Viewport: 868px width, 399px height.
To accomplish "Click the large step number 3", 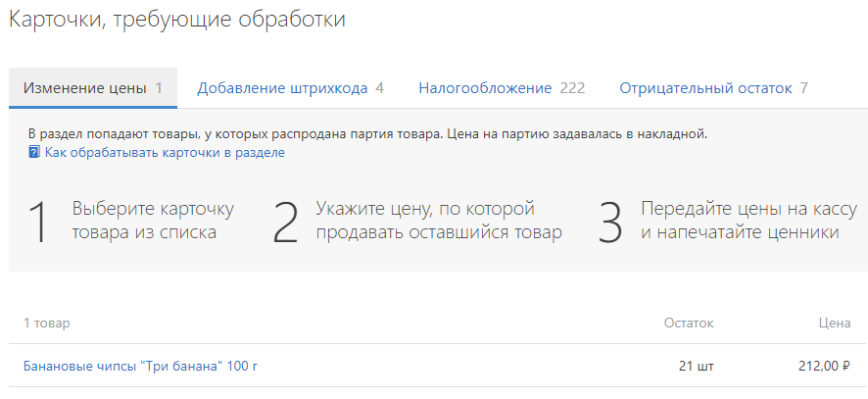I will click(610, 223).
